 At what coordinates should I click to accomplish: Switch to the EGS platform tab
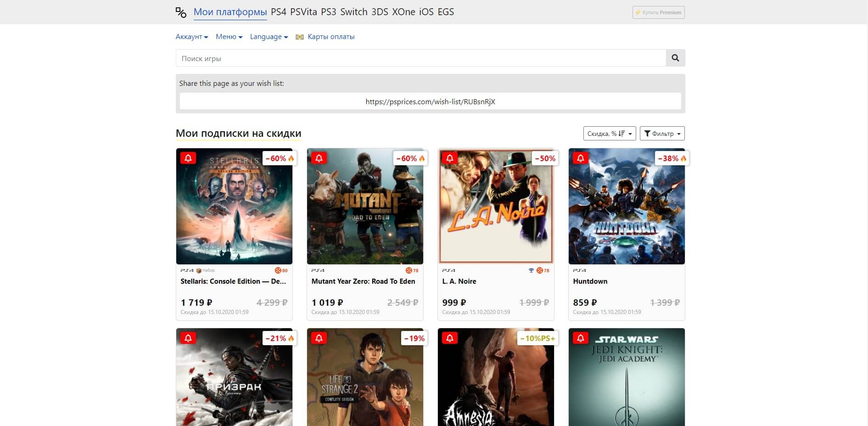click(446, 12)
